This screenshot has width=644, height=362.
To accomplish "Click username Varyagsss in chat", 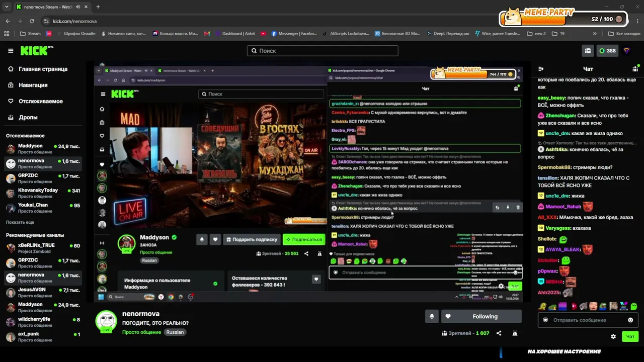I will (x=558, y=228).
